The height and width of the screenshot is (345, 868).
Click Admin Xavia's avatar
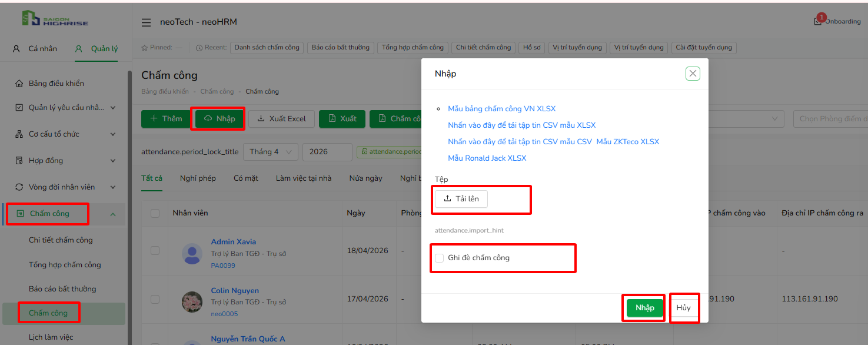click(x=192, y=254)
